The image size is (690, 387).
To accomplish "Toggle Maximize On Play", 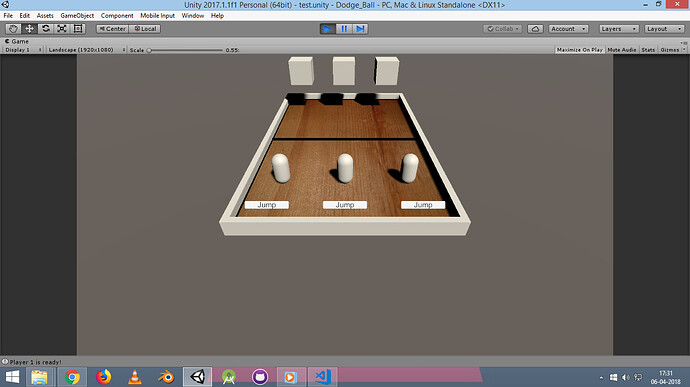I will coord(580,50).
